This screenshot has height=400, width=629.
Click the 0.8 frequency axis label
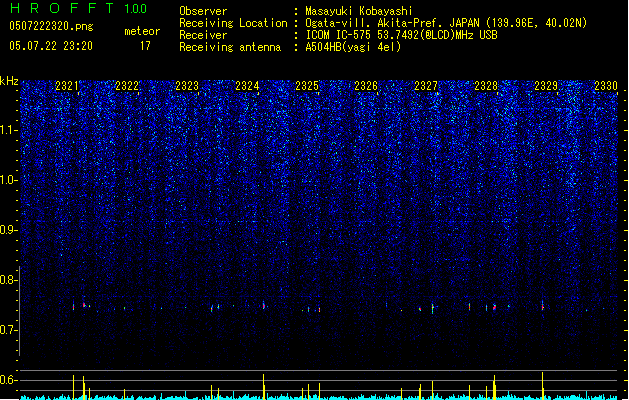(x=9, y=280)
